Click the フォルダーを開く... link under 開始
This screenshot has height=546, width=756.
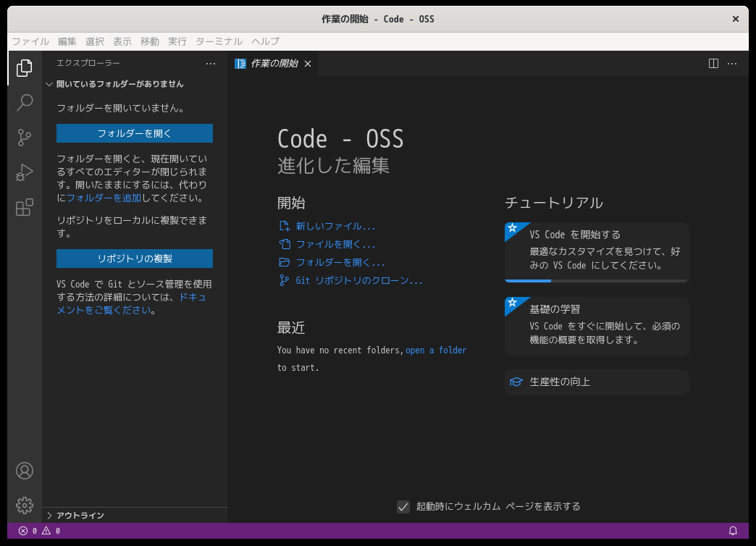pyautogui.click(x=340, y=262)
